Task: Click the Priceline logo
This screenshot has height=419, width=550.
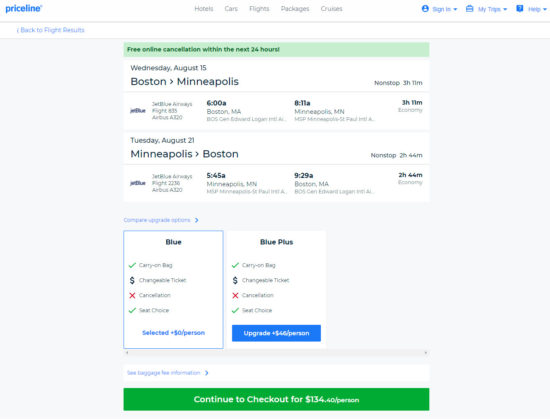Action: pyautogui.click(x=24, y=8)
